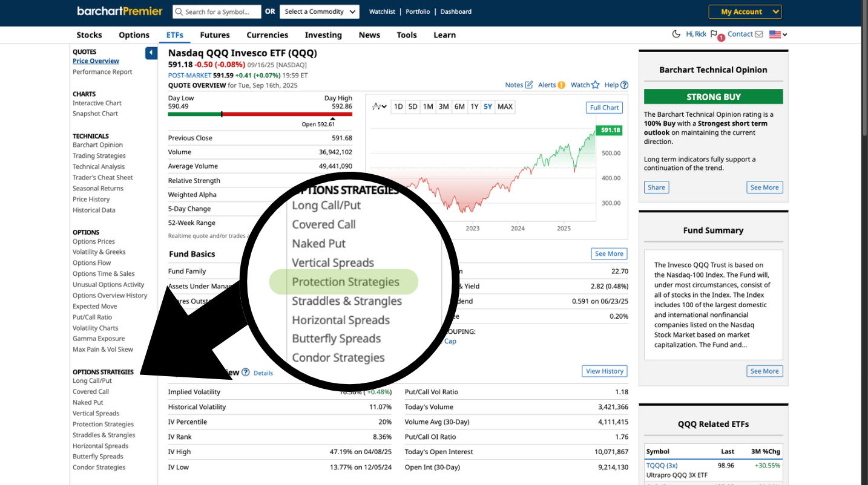The width and height of the screenshot is (868, 485).
Task: Click the Notes edit icon
Action: [x=529, y=85]
